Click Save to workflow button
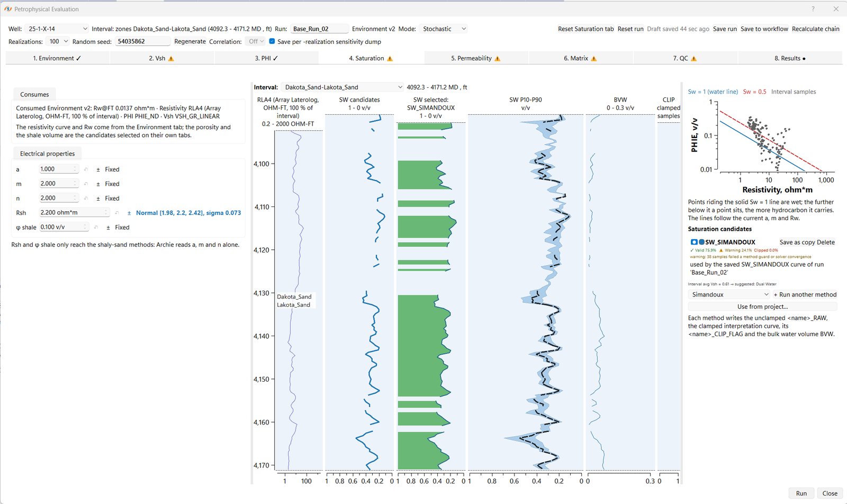This screenshot has width=847, height=504. (x=764, y=29)
